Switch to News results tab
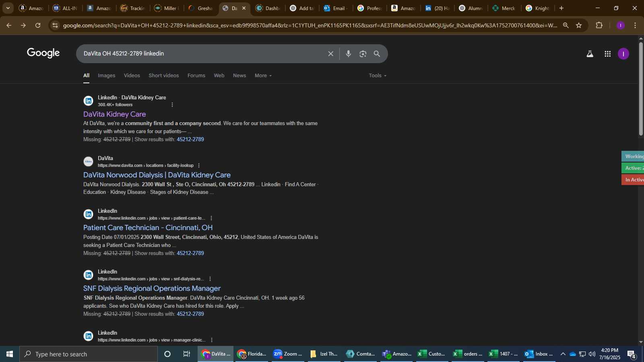 click(x=239, y=76)
